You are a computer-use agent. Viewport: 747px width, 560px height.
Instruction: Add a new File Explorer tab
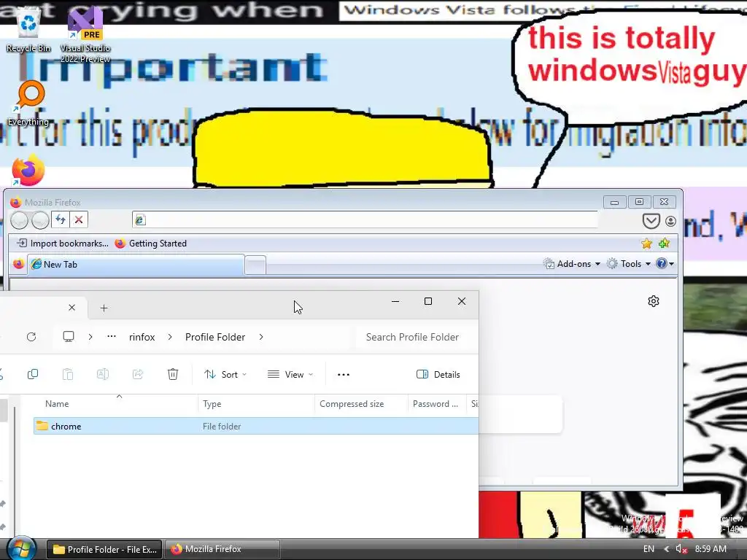click(x=104, y=308)
